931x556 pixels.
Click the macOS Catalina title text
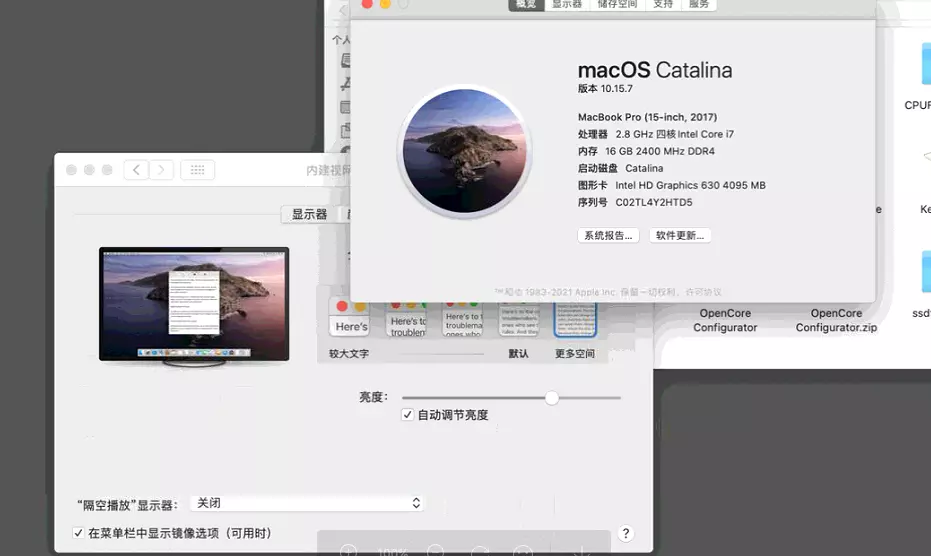click(655, 70)
